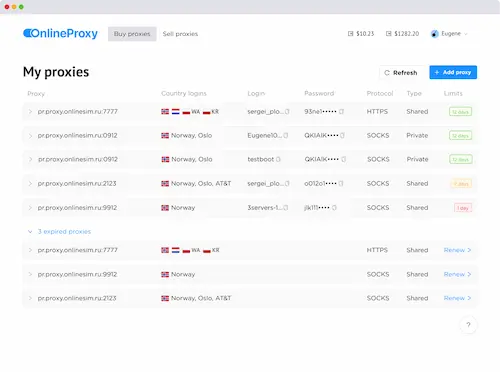Viewport: 500px width, 372px height.
Task: Click the KR flag in the expired 7777 row
Action: pos(207,250)
